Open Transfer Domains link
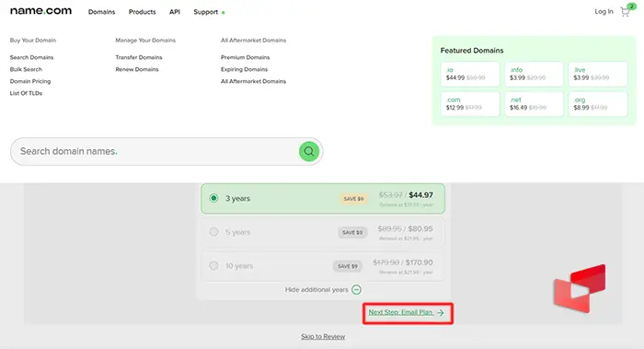This screenshot has height=349, width=644. [139, 57]
